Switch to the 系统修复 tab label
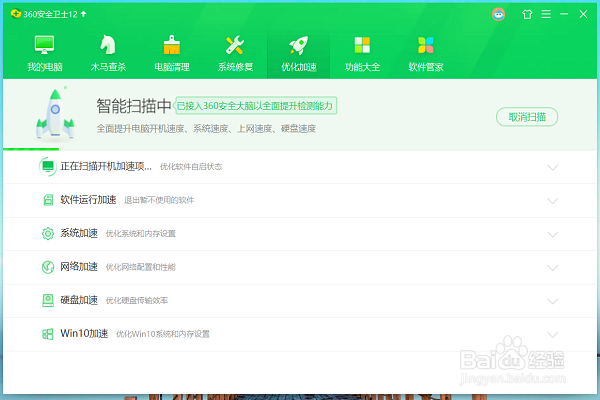The height and width of the screenshot is (400, 600). click(x=235, y=67)
